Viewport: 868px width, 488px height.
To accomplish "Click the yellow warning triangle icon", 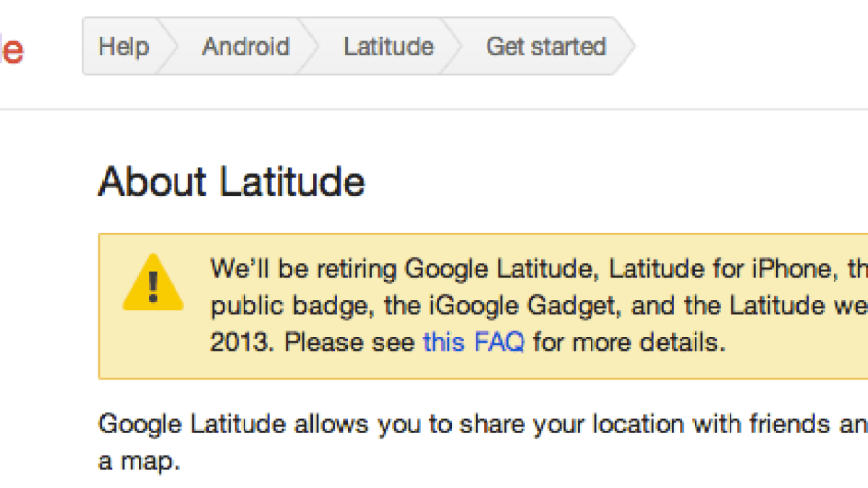I will 152,283.
